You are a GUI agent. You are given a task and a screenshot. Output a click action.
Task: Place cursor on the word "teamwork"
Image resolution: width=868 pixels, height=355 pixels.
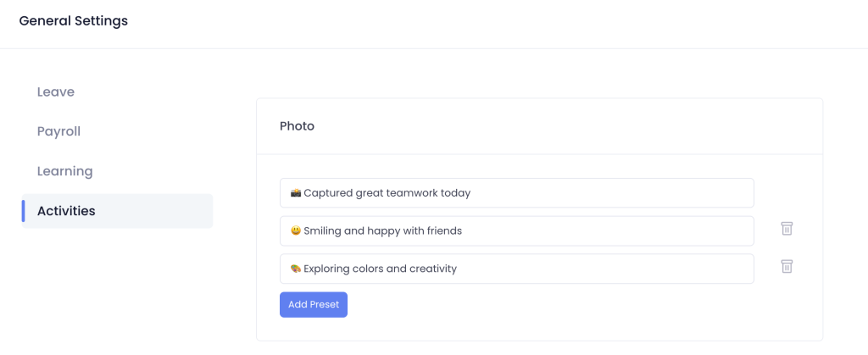pyautogui.click(x=412, y=193)
